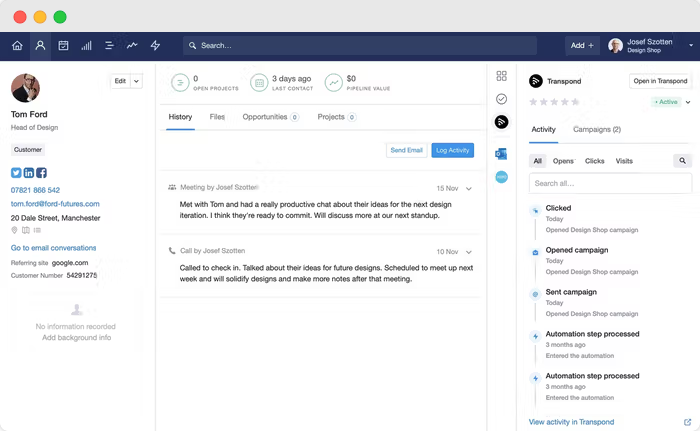
Task: Click the Transpond logo in the panel header
Action: (536, 81)
